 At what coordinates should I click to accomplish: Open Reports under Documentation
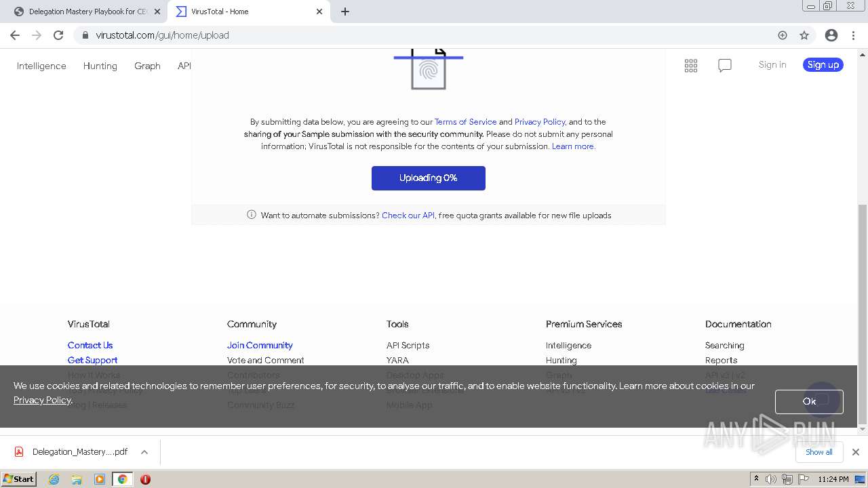coord(721,361)
